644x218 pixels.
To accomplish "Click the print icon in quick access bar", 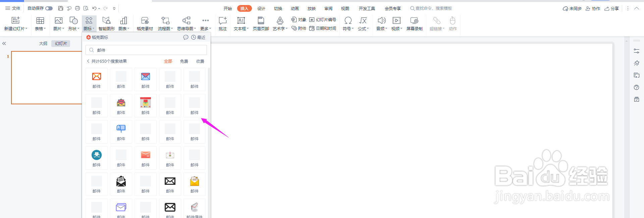I will pyautogui.click(x=77, y=8).
